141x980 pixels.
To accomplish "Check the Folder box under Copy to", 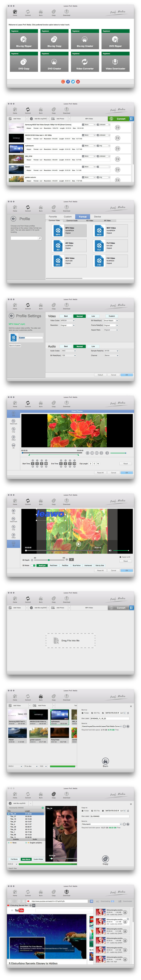I will [x=83, y=811].
